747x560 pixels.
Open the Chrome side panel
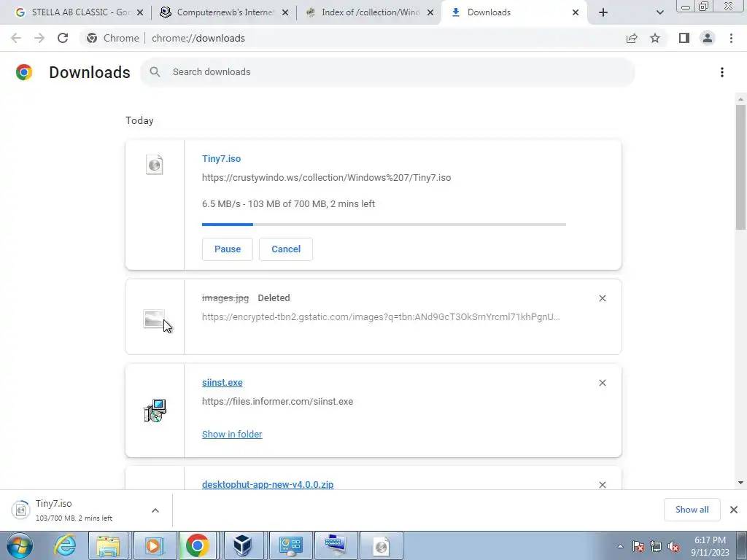(x=684, y=38)
